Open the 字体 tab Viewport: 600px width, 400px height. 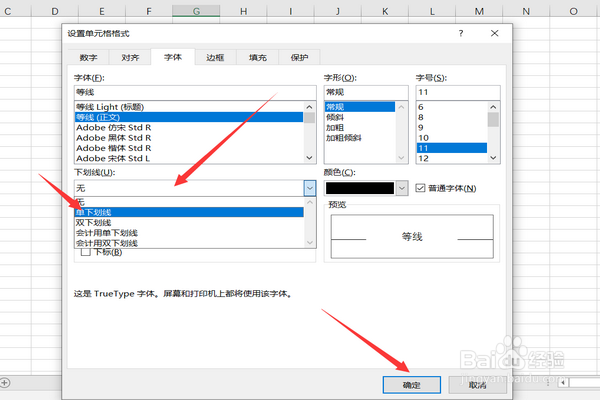tap(173, 57)
